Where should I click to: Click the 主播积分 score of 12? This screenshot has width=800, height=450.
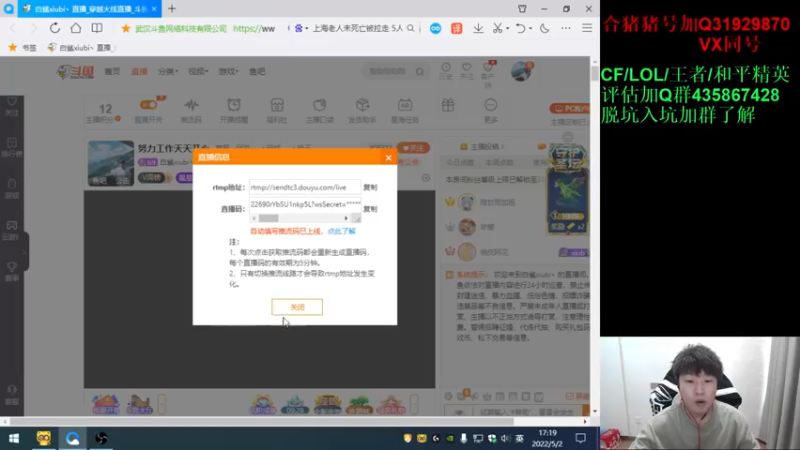click(x=105, y=113)
